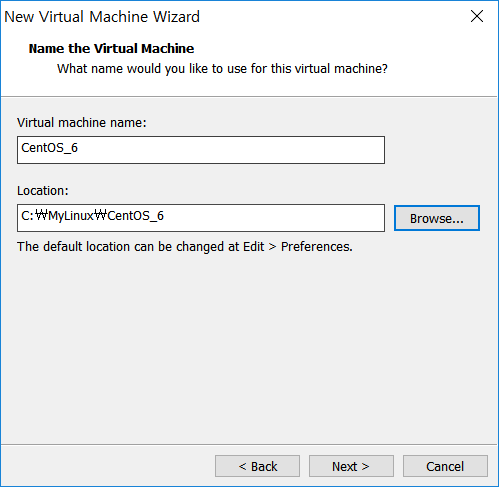
Task: Click the 'What name would you like' subtitle
Action: 222,69
